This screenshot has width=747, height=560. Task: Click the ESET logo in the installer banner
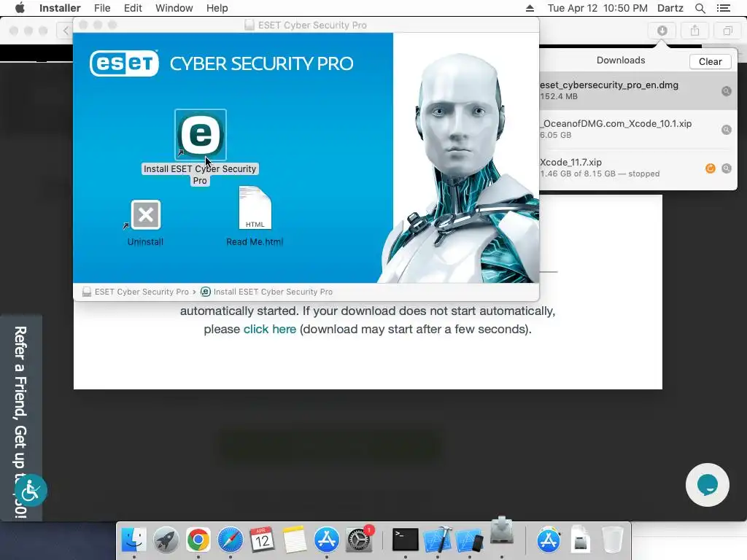click(124, 63)
